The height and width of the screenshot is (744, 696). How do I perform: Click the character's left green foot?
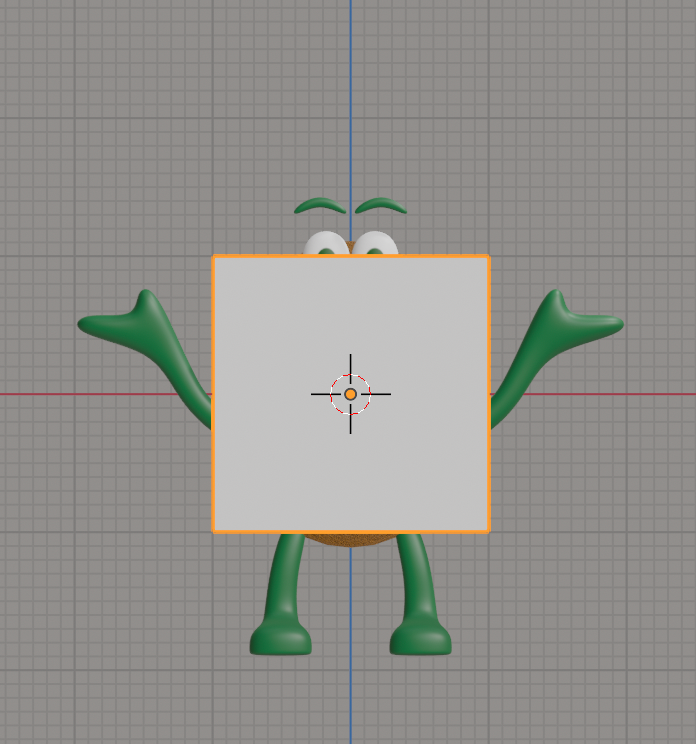280,638
